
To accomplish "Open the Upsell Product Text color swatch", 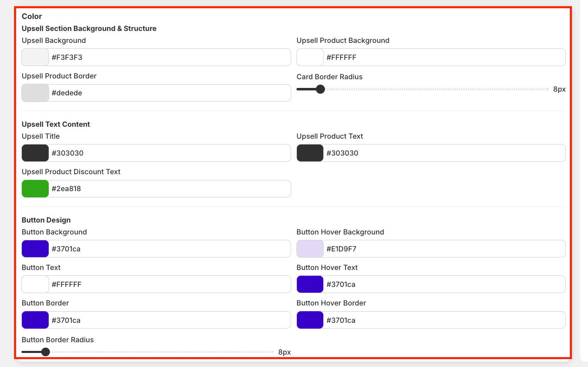I will point(310,153).
